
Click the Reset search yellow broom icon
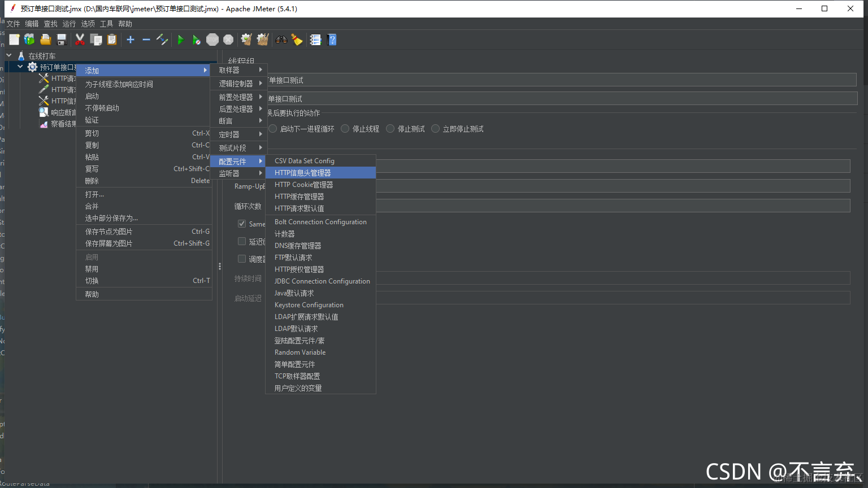(297, 40)
